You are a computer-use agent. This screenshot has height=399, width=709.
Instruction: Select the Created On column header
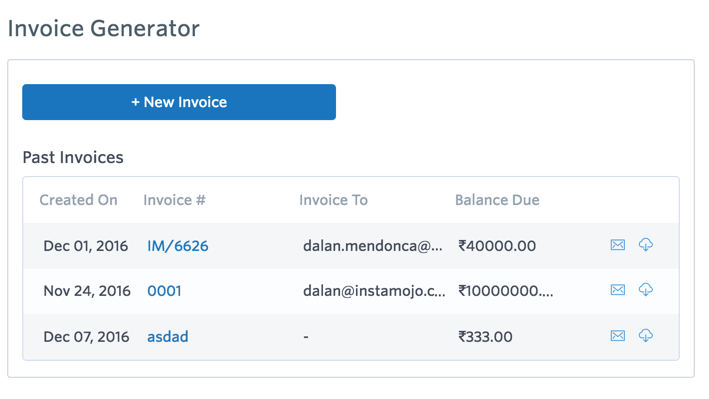[x=78, y=200]
